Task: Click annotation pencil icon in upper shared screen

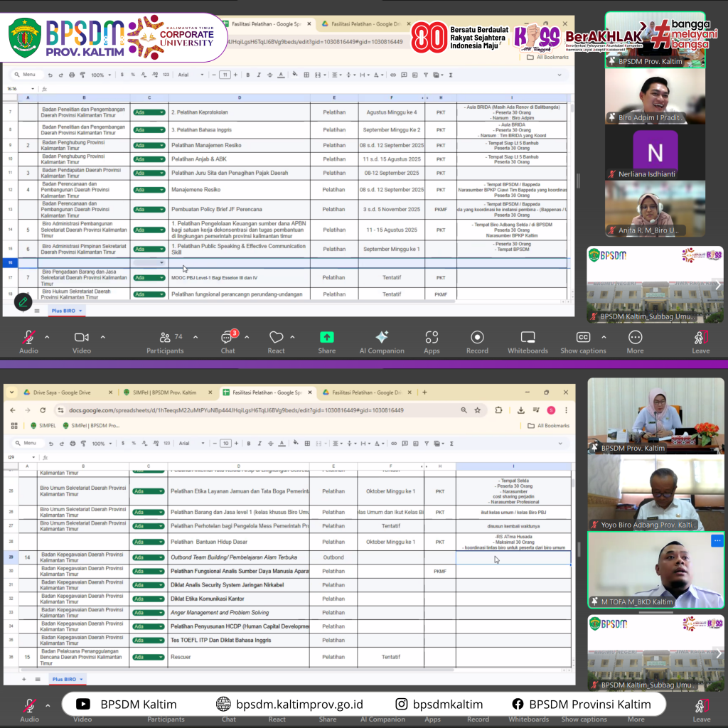Action: point(23,302)
